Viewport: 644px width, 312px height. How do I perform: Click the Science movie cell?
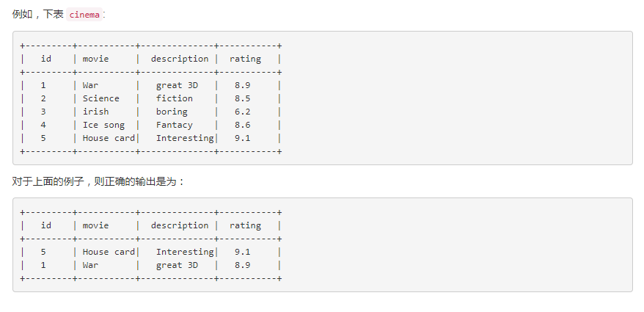click(x=101, y=98)
